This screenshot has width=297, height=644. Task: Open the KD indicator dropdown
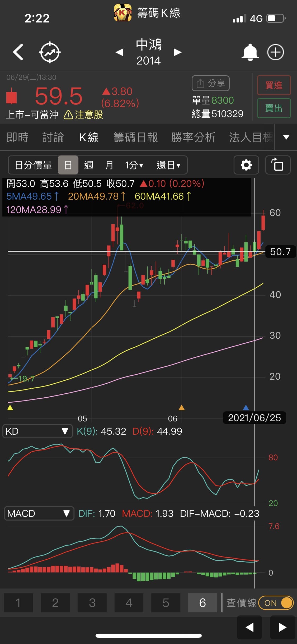pyautogui.click(x=37, y=431)
